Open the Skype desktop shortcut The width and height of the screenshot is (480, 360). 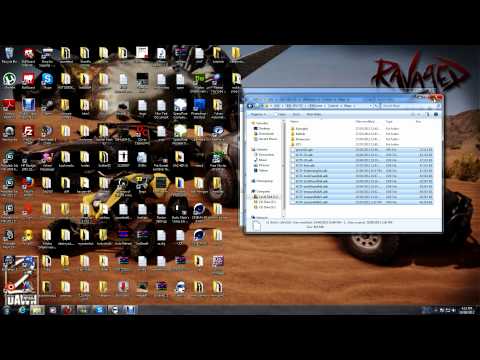point(47,80)
